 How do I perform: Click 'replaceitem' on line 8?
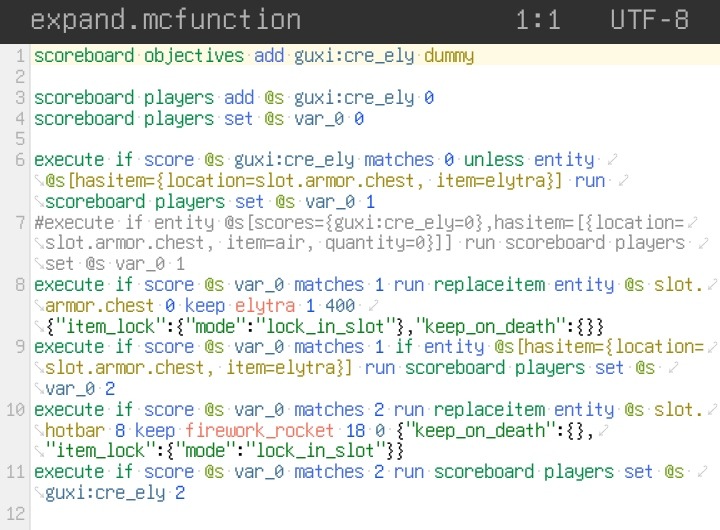[489, 285]
